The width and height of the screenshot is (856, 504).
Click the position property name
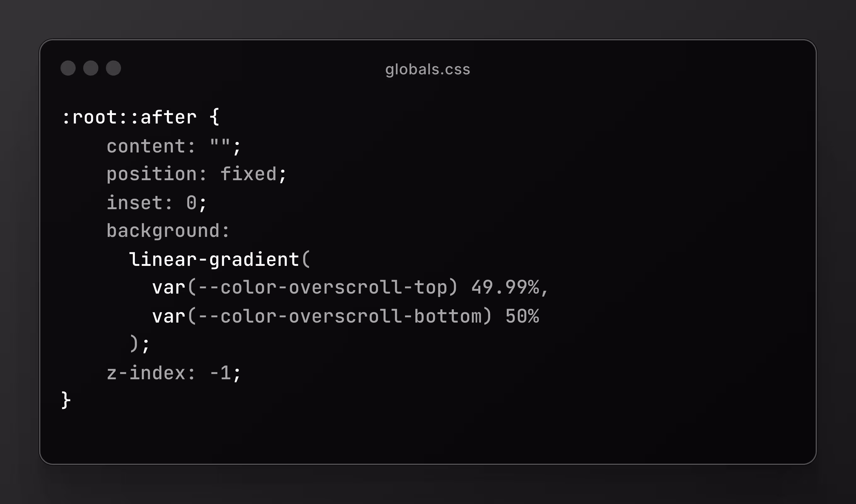click(x=152, y=175)
